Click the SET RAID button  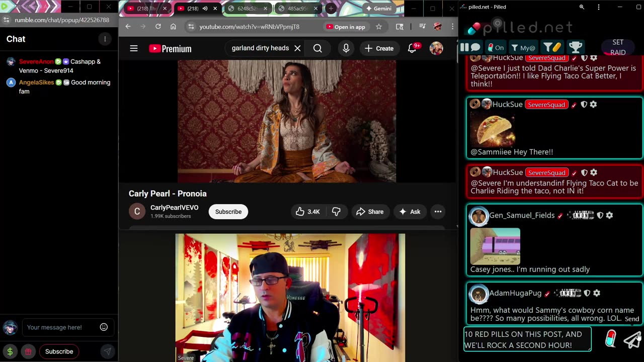pyautogui.click(x=618, y=47)
